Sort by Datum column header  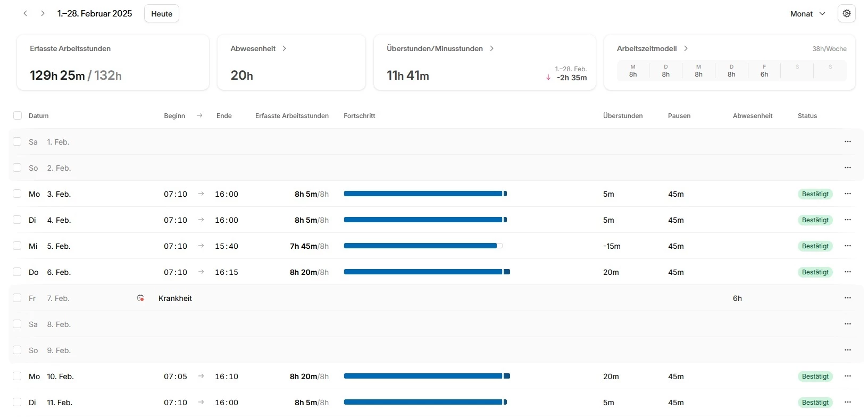39,116
